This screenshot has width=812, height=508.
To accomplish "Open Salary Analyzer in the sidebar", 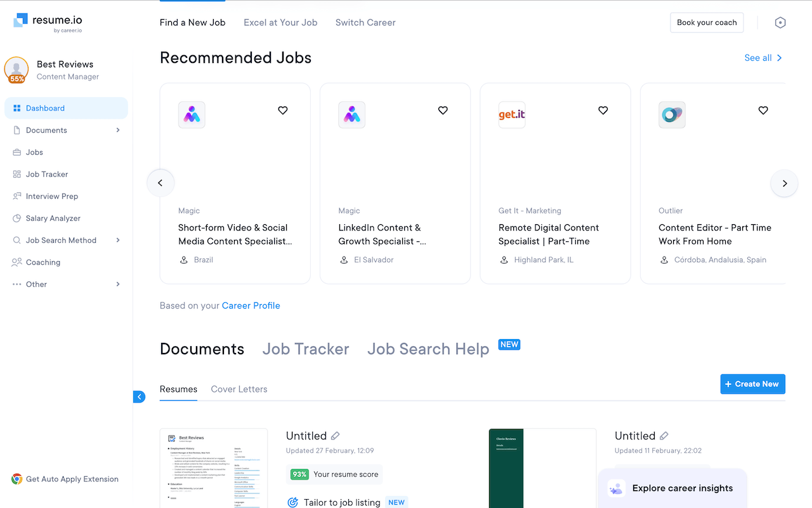I will point(53,218).
